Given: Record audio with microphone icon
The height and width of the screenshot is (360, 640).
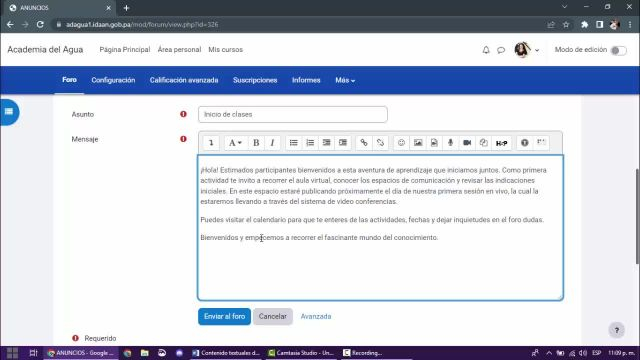Looking at the screenshot, I should [x=451, y=143].
